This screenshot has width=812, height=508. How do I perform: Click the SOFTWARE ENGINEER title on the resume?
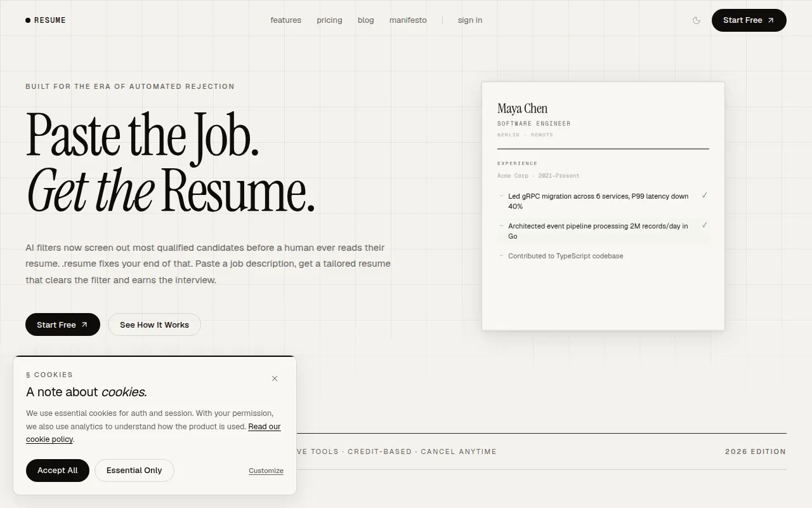pyautogui.click(x=534, y=123)
